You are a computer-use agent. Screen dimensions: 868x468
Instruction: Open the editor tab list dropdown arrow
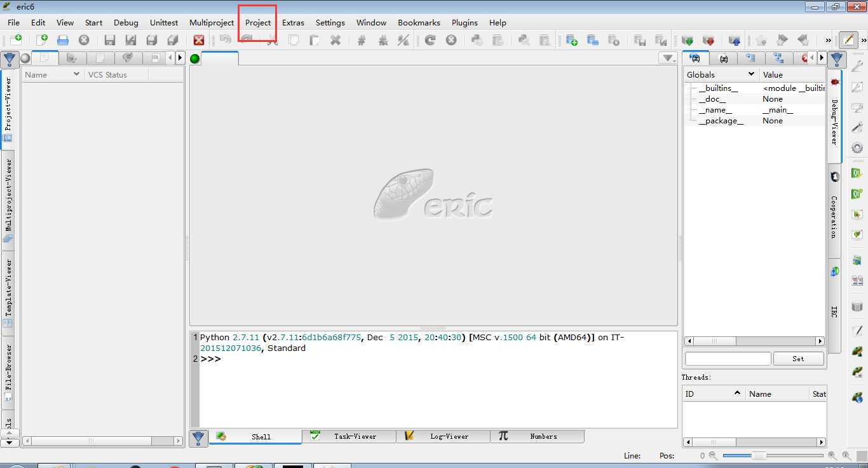(x=668, y=58)
